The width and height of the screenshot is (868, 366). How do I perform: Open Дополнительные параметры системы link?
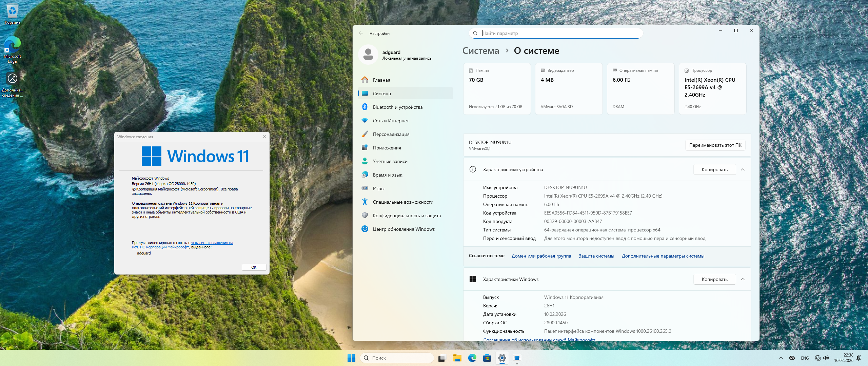click(x=663, y=256)
